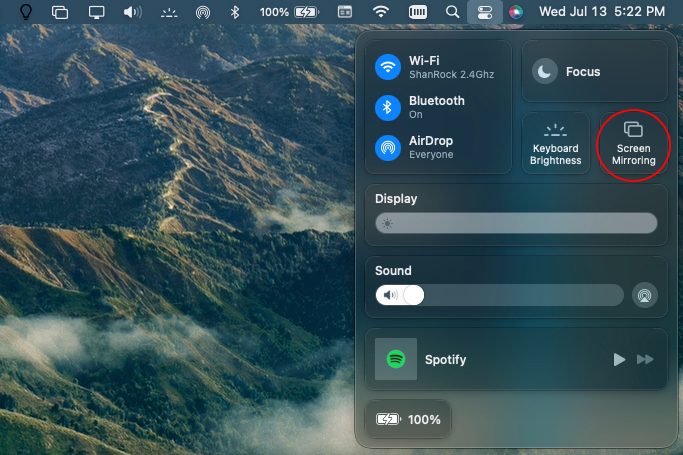Viewport: 683px width, 455px height.
Task: Open keyboard brightness icon in menu bar
Action: click(x=169, y=13)
